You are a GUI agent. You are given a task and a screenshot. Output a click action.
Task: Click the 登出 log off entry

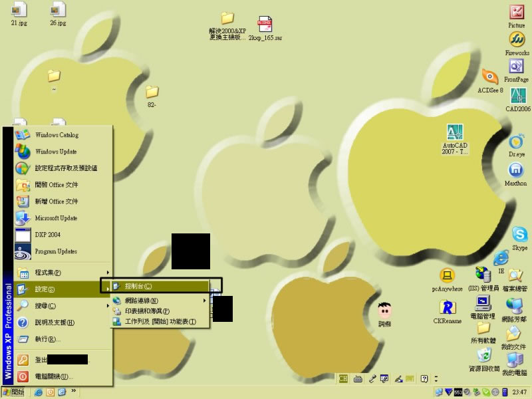(x=63, y=360)
